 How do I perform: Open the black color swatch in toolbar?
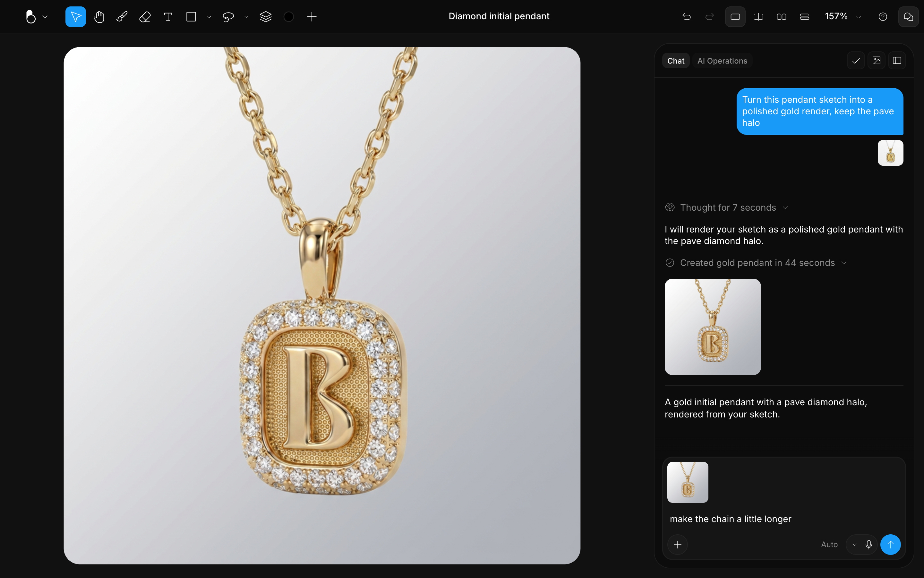click(x=289, y=17)
